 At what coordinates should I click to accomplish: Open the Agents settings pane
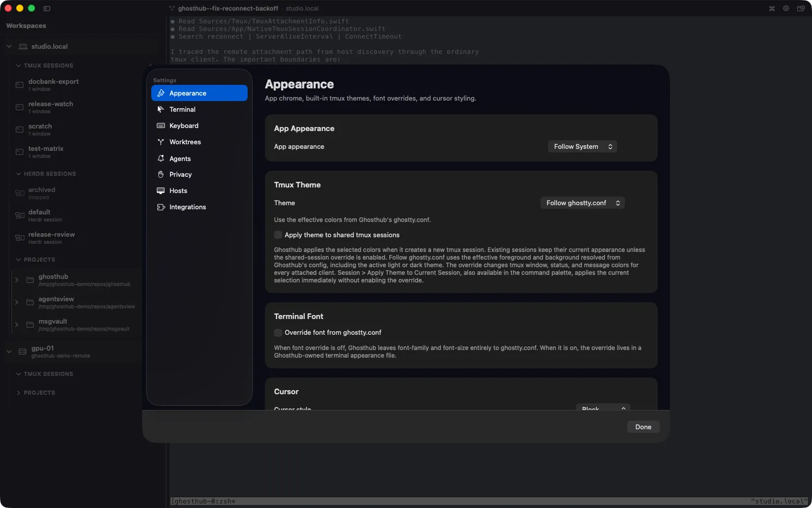(199, 158)
